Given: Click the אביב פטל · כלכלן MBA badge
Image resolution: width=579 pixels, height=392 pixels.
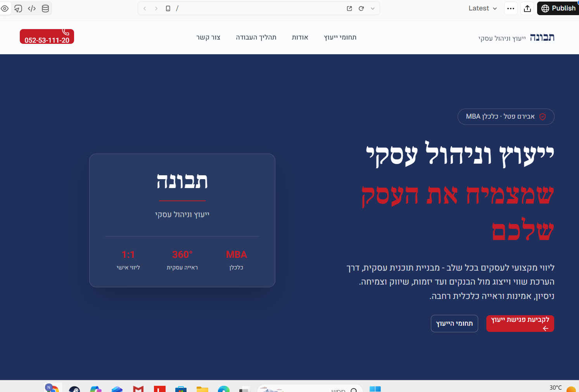Looking at the screenshot, I should 506,117.
